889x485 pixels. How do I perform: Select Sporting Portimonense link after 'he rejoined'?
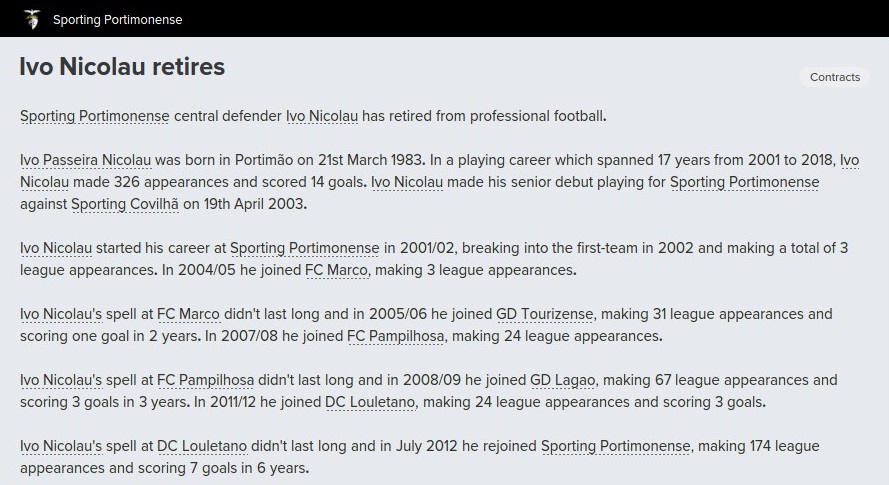615,446
